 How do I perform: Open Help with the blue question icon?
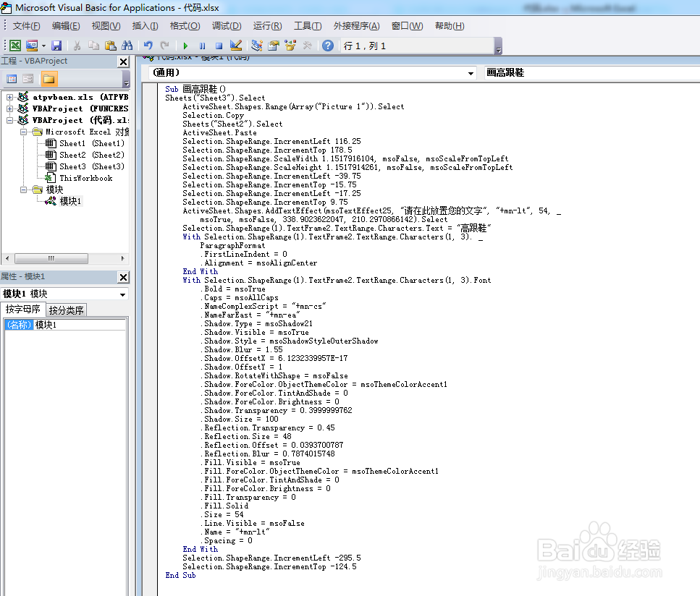pyautogui.click(x=328, y=46)
